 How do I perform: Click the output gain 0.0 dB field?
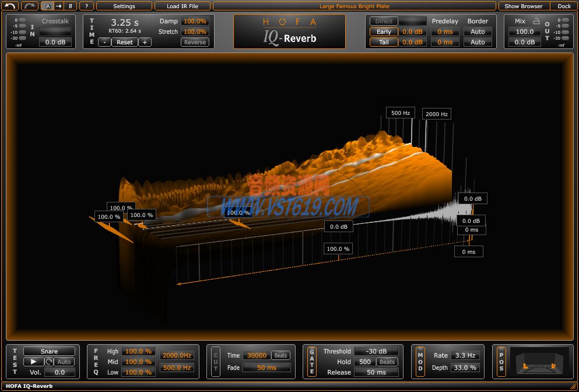(525, 42)
